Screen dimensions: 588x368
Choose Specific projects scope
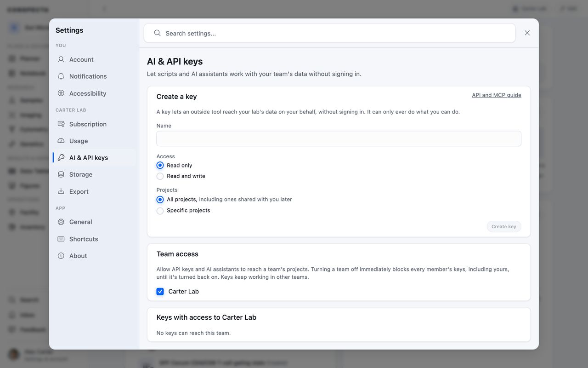160,211
